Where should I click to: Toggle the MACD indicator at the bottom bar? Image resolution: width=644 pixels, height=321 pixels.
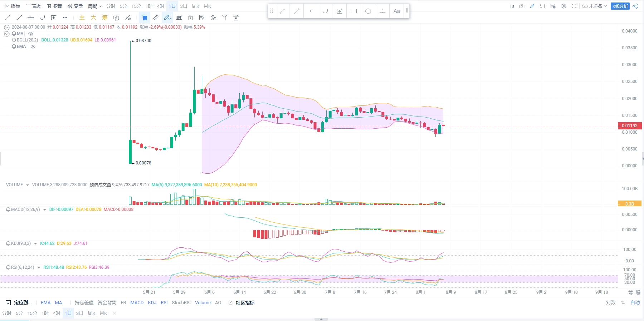click(137, 303)
